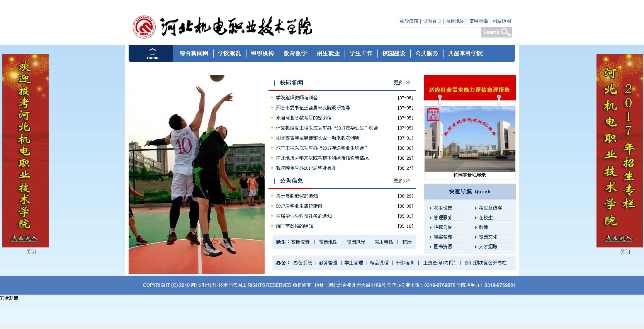Open the 共建本科学院 menu item
The height and width of the screenshot is (329, 644).
point(465,53)
